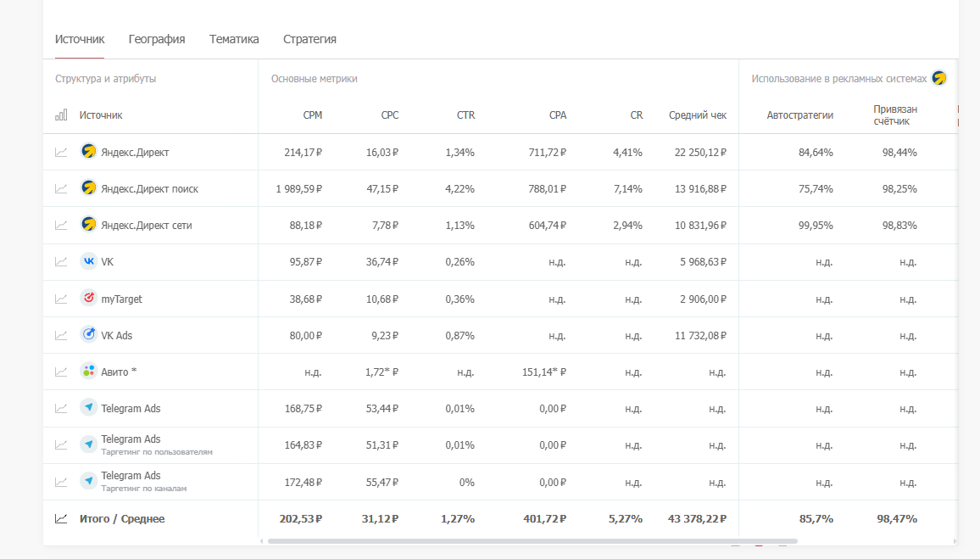Click the CTR column header
The image size is (980, 559).
465,115
